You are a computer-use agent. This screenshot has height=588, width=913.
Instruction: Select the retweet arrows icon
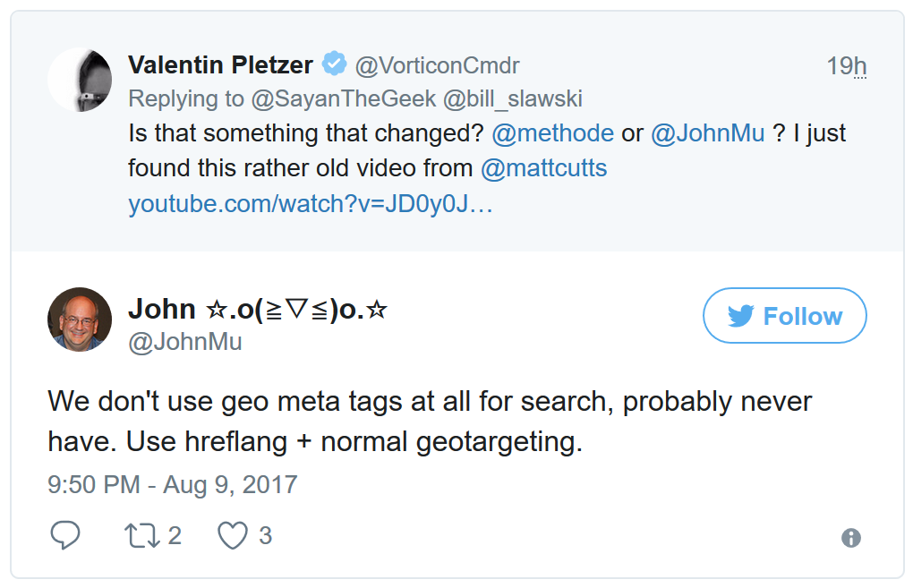tap(142, 534)
